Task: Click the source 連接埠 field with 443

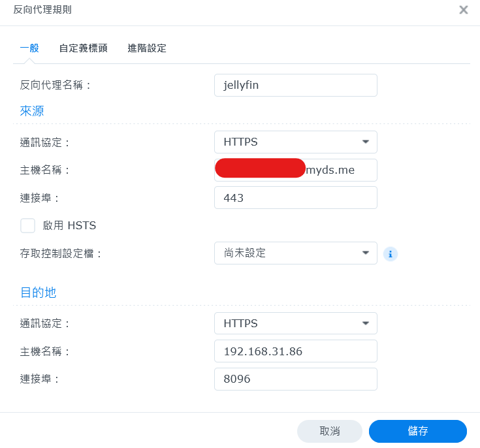Action: coord(296,198)
